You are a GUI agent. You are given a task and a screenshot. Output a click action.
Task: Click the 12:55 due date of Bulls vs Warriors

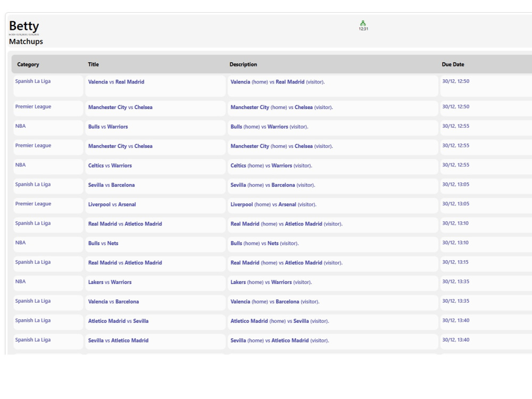click(x=456, y=126)
